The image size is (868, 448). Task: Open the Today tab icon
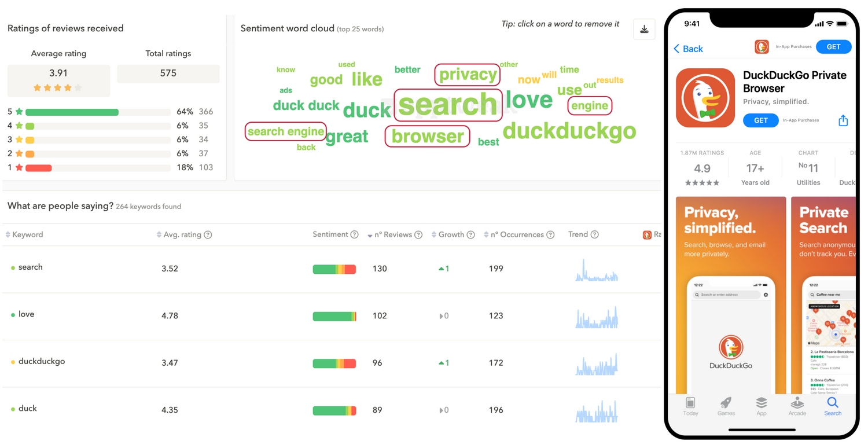(690, 403)
